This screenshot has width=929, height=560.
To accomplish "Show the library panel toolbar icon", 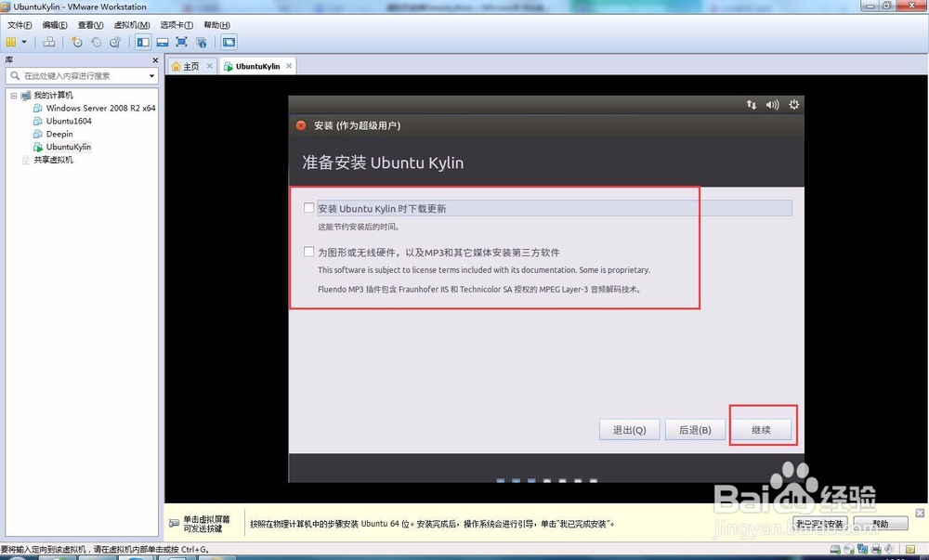I will (142, 42).
